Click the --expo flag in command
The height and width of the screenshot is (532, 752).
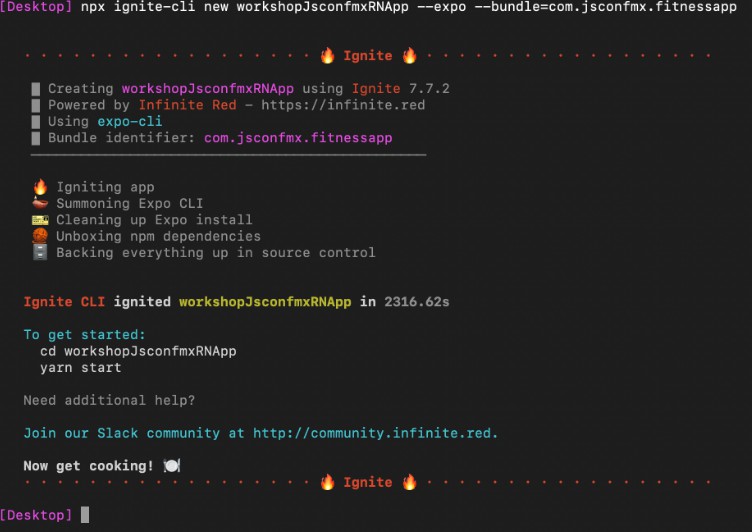[441, 7]
